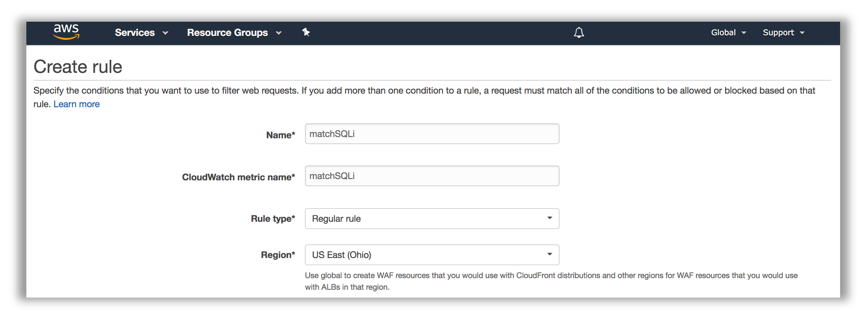The width and height of the screenshot is (868, 327).
Task: Click the caret next to Support
Action: click(802, 33)
